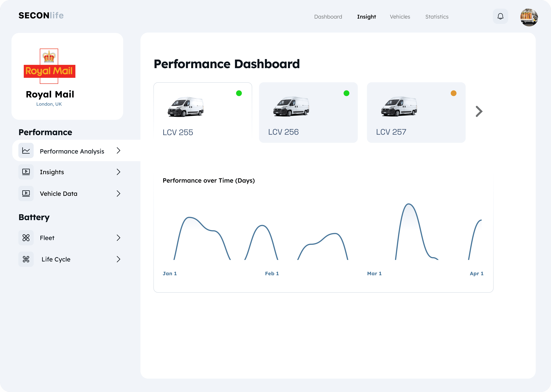Open the notifications bell

[x=500, y=16]
